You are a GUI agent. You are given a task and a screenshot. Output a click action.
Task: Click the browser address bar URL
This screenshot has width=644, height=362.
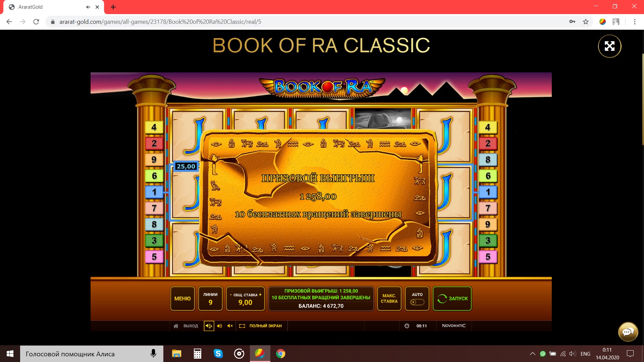coord(160,22)
